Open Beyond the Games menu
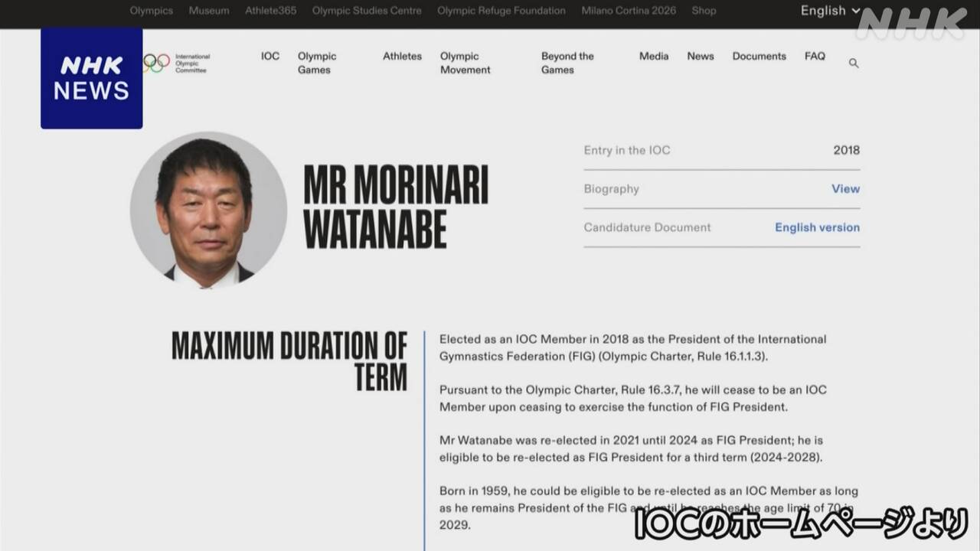The height and width of the screenshot is (551, 980). pyautogui.click(x=567, y=63)
